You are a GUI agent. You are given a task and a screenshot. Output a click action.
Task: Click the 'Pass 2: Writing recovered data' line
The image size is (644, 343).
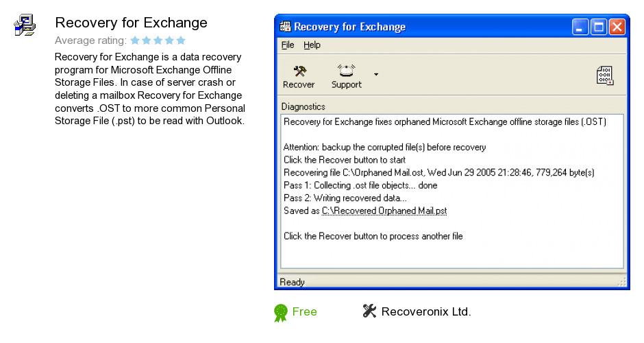(345, 198)
